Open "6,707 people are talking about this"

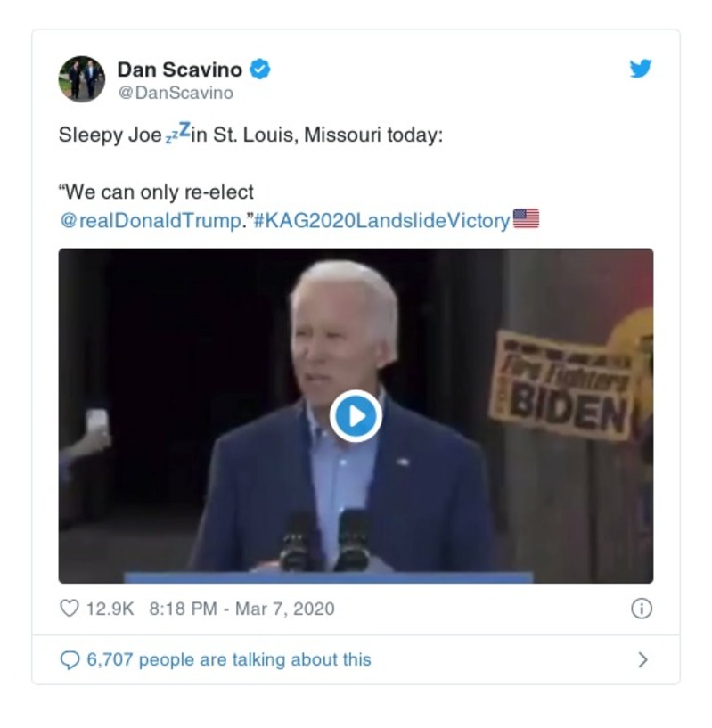pos(228,659)
